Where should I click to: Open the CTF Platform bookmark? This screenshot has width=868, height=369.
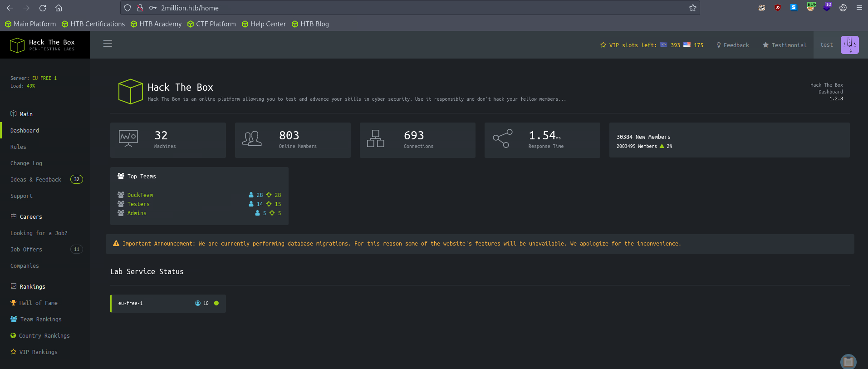[211, 24]
